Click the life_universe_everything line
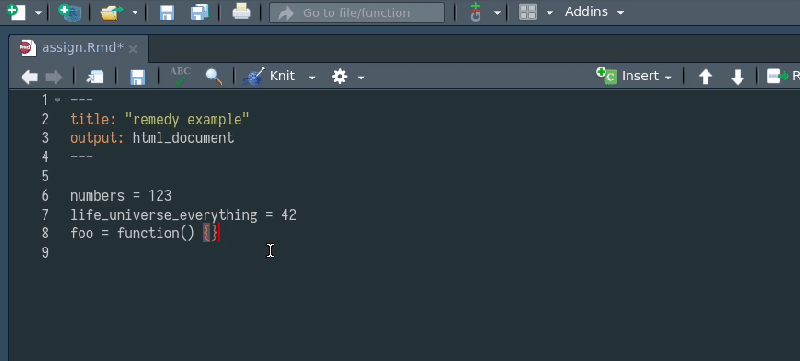This screenshot has width=800, height=361. click(x=183, y=215)
